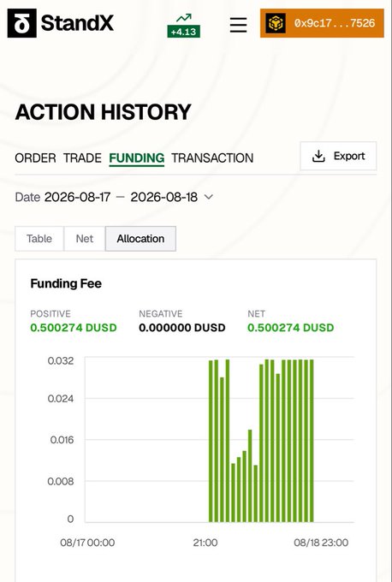
Task: Switch to the TRADE tab
Action: (82, 158)
